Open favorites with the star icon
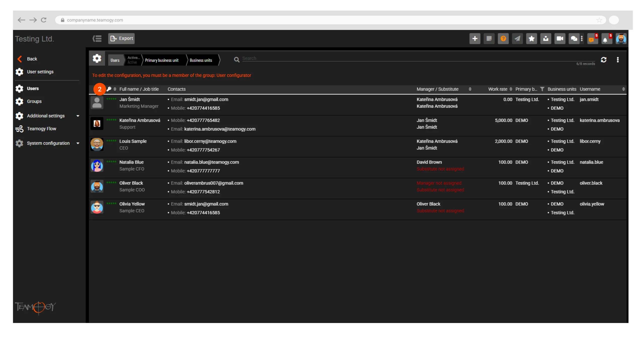The height and width of the screenshot is (350, 644). [531, 39]
